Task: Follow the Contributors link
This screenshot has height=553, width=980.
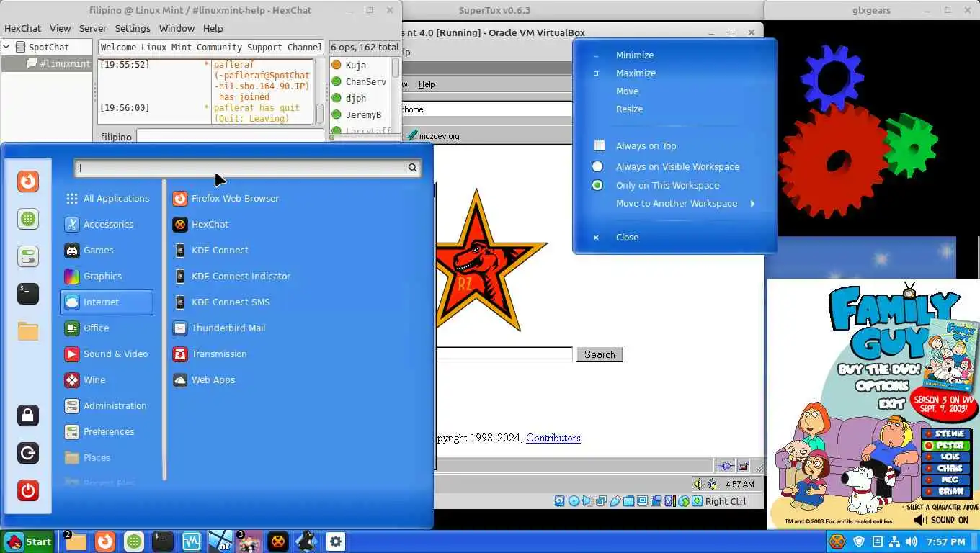Action: 553,438
